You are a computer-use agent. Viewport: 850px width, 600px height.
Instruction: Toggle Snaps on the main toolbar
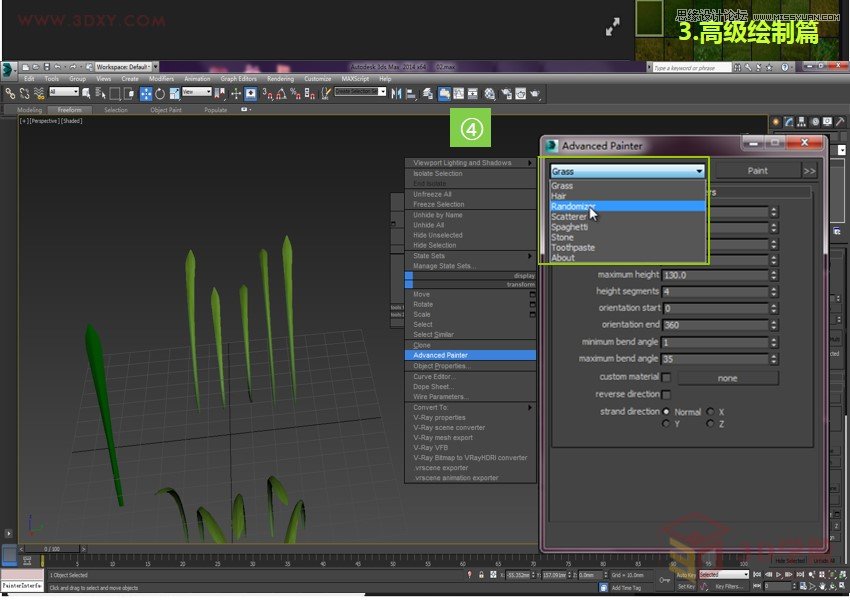click(265, 92)
